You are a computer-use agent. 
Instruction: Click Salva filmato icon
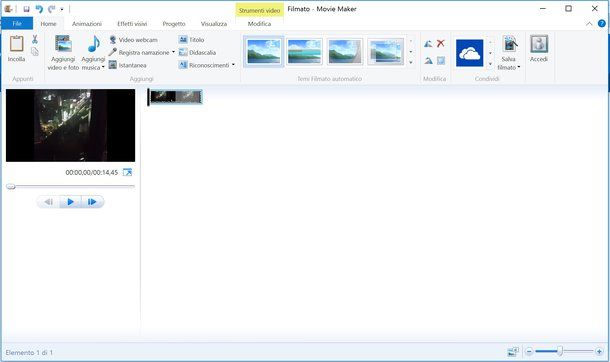[509, 44]
